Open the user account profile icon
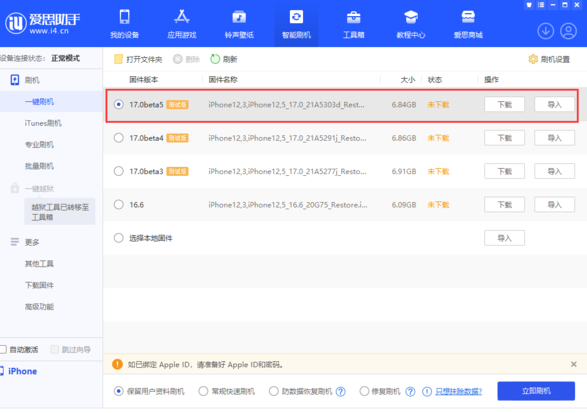The height and width of the screenshot is (413, 587). 568,31
